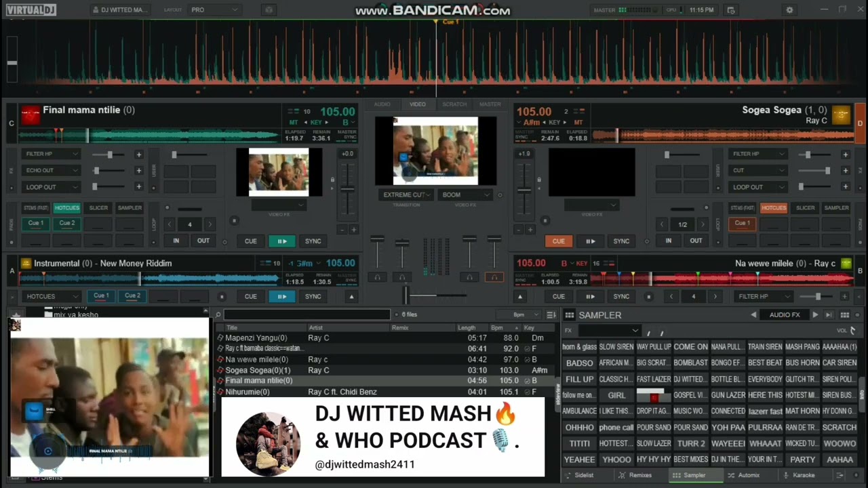The height and width of the screenshot is (488, 868).
Task: Toggle deck D pitch lock
Action: click(x=539, y=180)
